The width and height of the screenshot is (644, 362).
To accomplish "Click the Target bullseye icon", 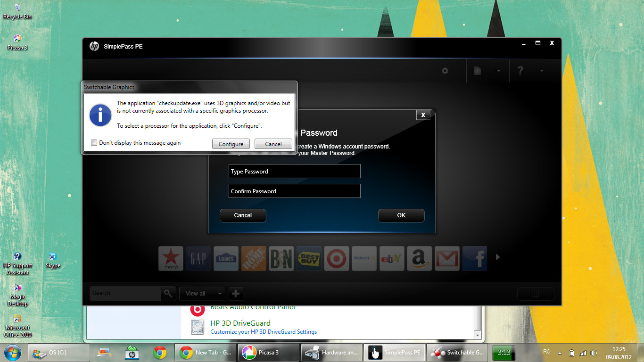I will click(337, 258).
